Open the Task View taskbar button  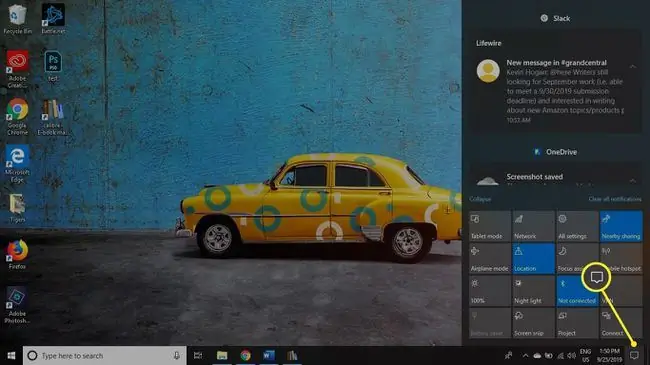[x=198, y=355]
